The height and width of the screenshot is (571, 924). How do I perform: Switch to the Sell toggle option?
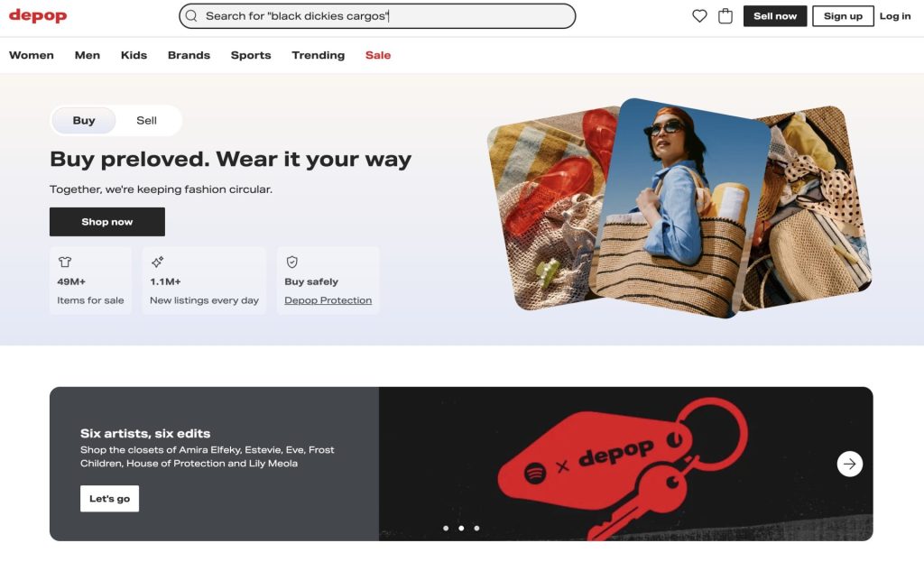coord(146,120)
